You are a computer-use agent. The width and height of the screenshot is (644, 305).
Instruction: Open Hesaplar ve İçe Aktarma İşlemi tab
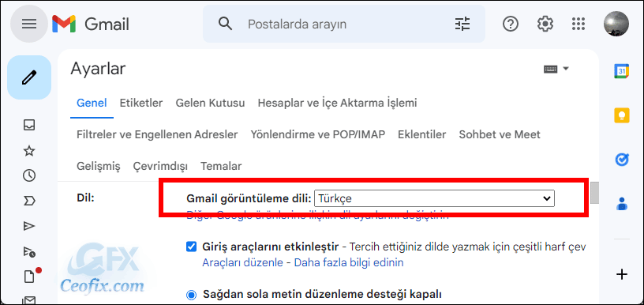click(337, 103)
